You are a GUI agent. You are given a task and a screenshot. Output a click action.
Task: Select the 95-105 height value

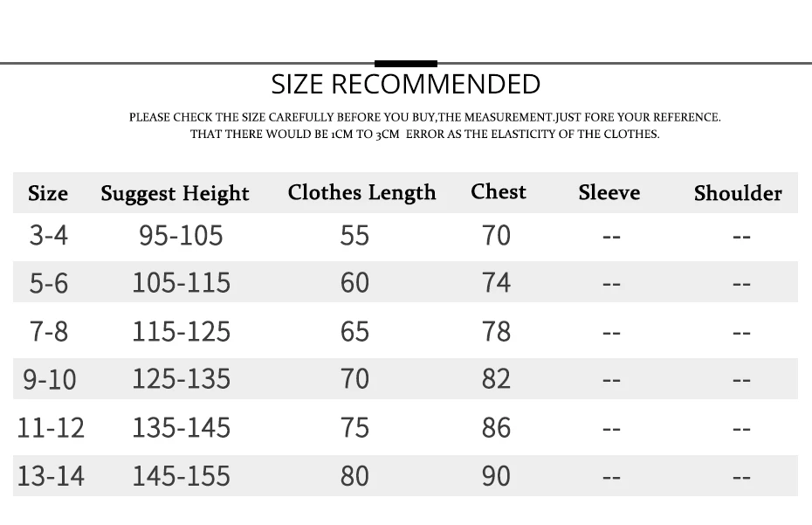[x=181, y=235]
